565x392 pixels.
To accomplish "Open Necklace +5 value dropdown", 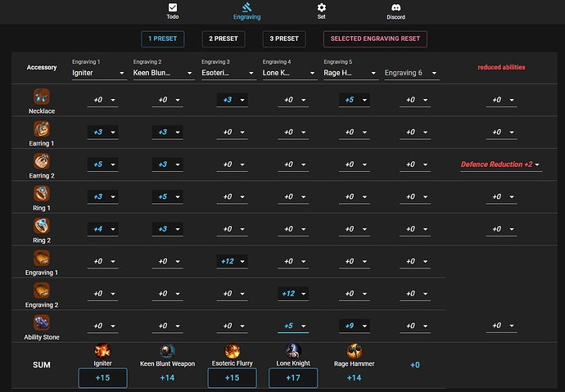I will point(354,100).
